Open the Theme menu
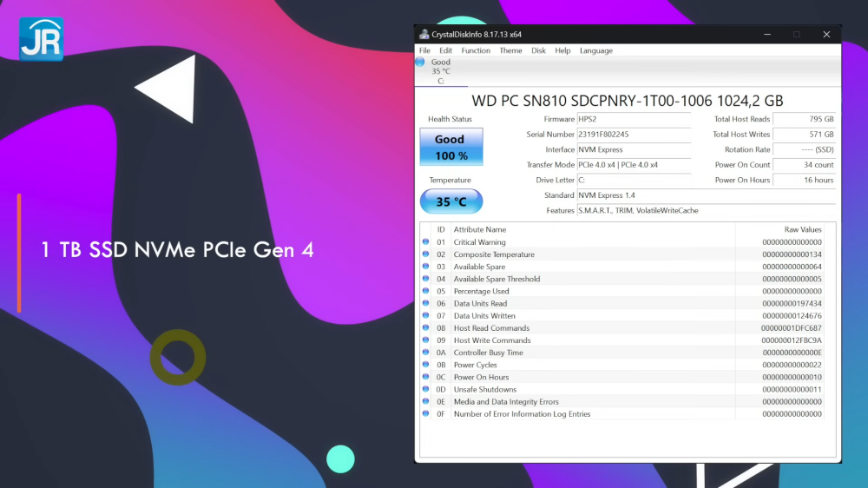This screenshot has height=488, width=868. (x=510, y=50)
